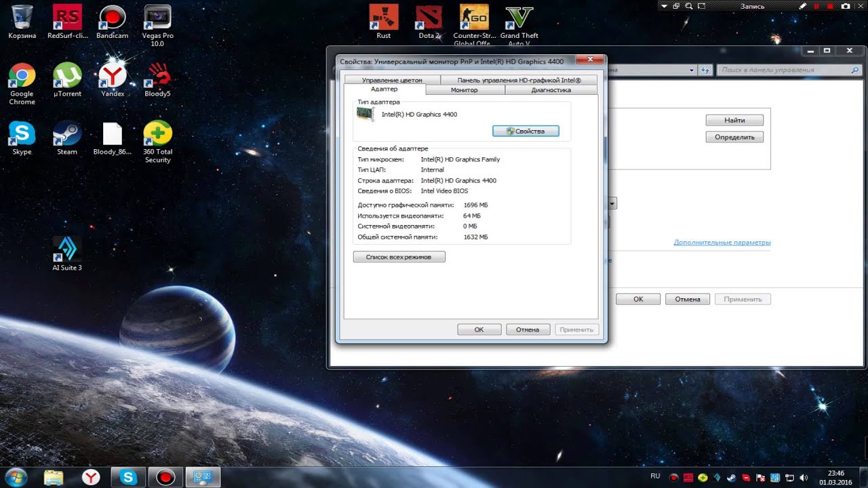Open the Windows Start menu
Viewport: 868px width, 488px height.
coord(16,476)
